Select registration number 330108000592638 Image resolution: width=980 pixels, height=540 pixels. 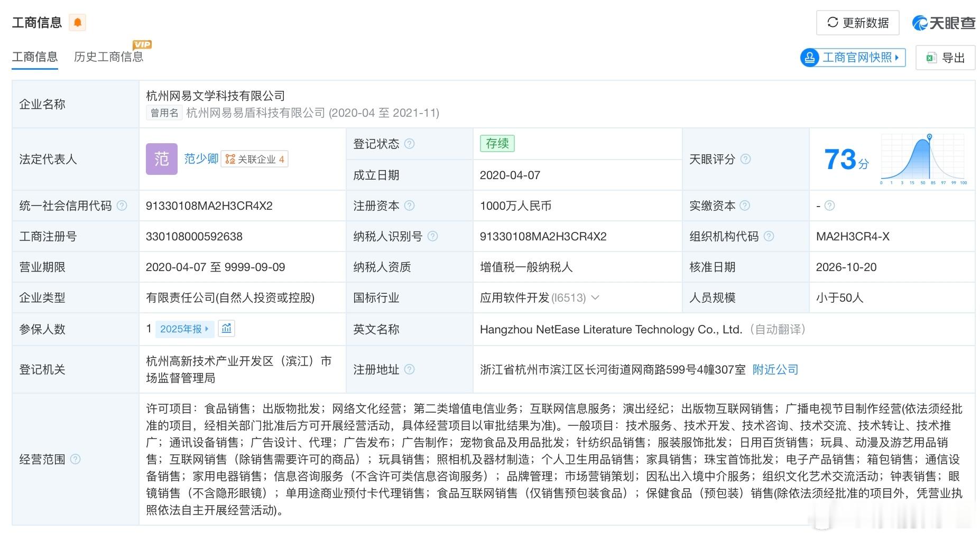tap(194, 236)
